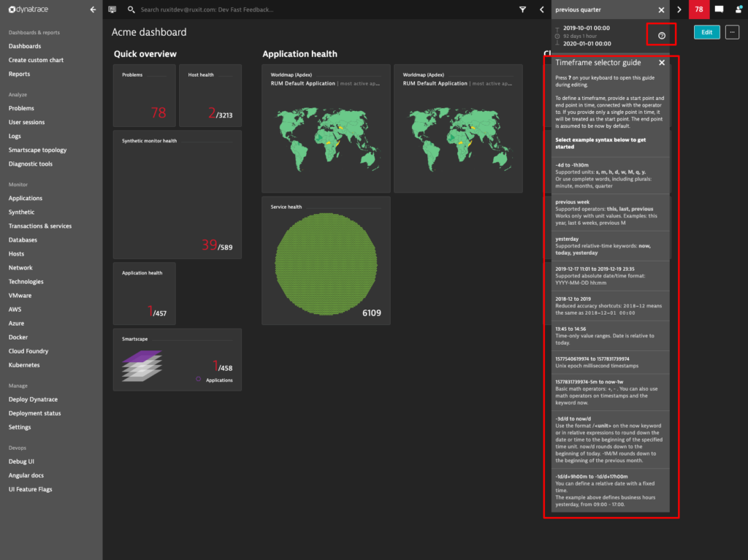Collapse the navigation menu with the back arrow

click(93, 9)
